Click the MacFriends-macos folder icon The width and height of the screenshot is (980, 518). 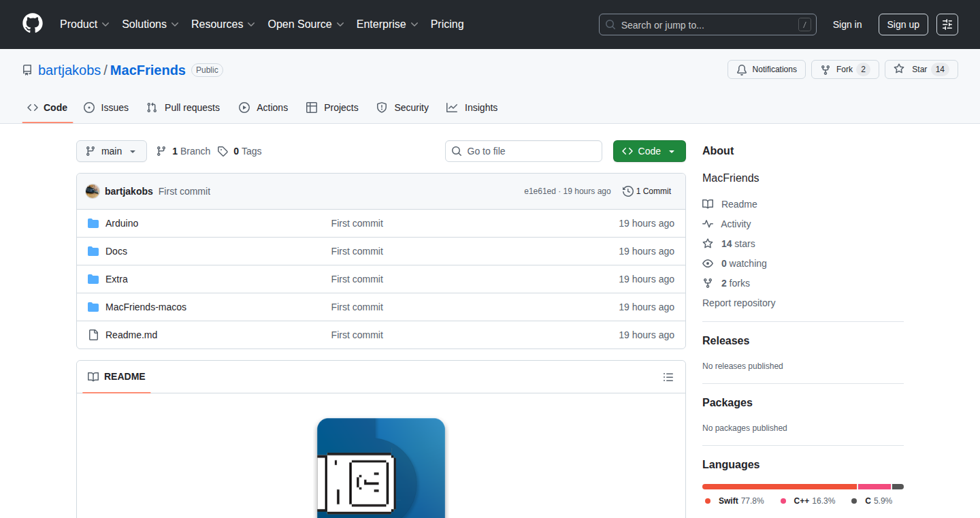pyautogui.click(x=93, y=307)
